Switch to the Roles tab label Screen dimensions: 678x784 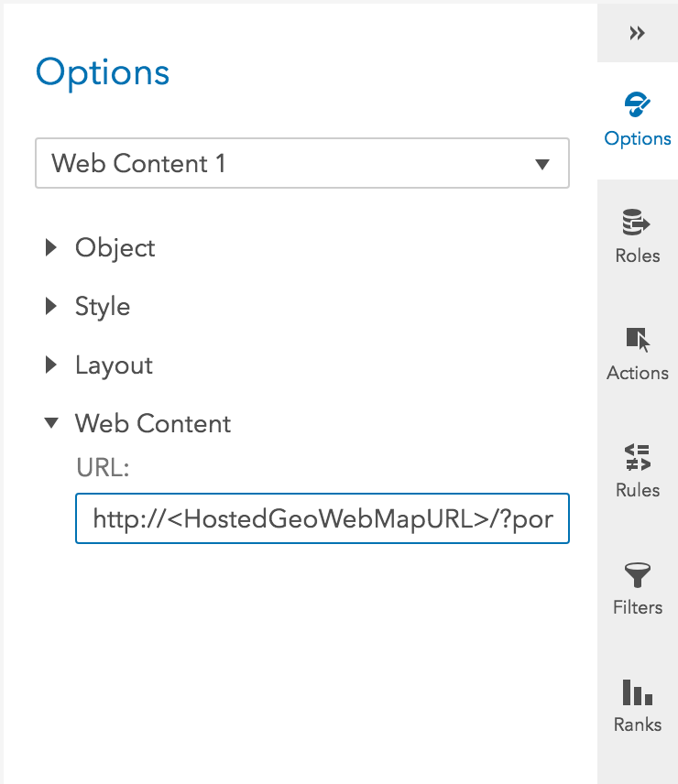click(637, 256)
